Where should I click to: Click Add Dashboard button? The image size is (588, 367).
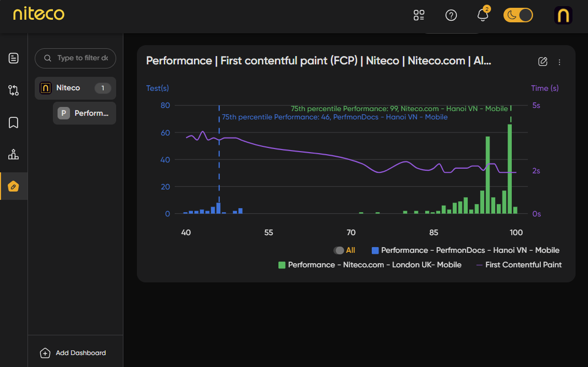tap(73, 353)
